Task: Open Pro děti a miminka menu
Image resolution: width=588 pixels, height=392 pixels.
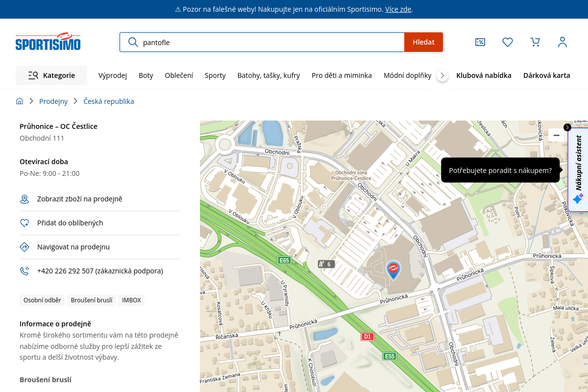Action: click(x=342, y=75)
